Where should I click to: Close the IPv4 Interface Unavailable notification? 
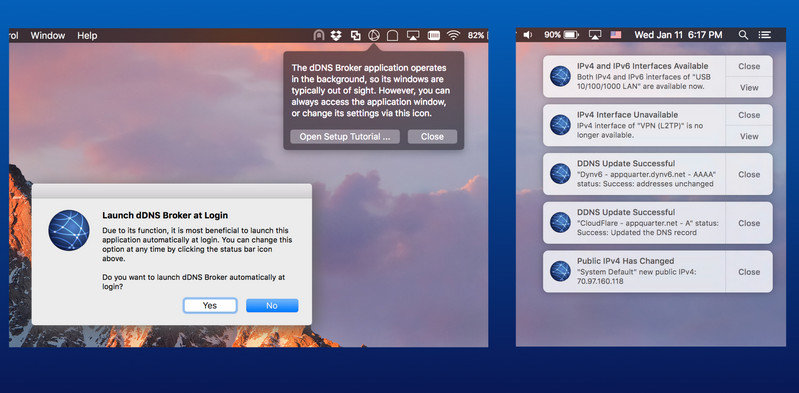(749, 115)
